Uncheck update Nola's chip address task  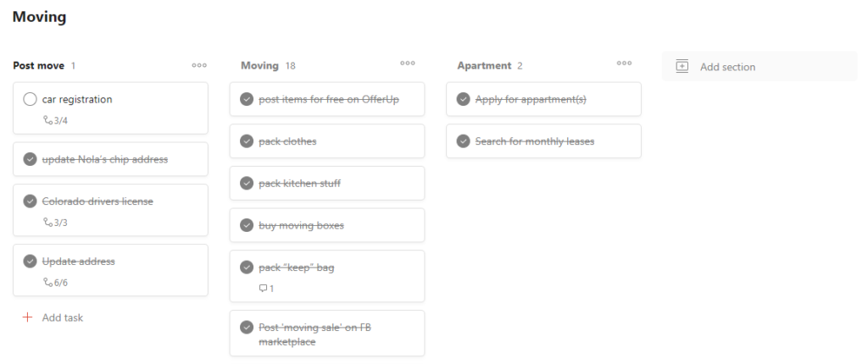pyautogui.click(x=30, y=159)
